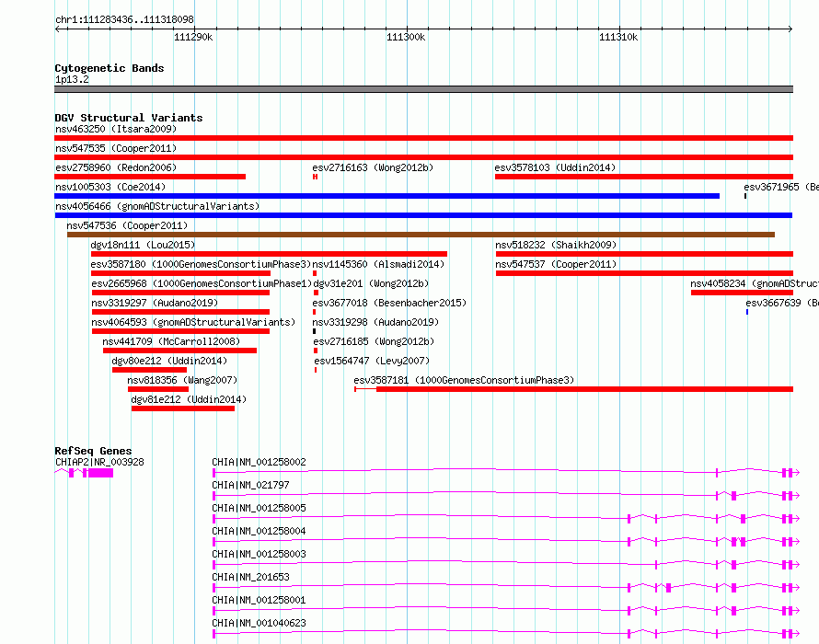
Task: Click the red bar under nsv441709
Action: coord(179,351)
